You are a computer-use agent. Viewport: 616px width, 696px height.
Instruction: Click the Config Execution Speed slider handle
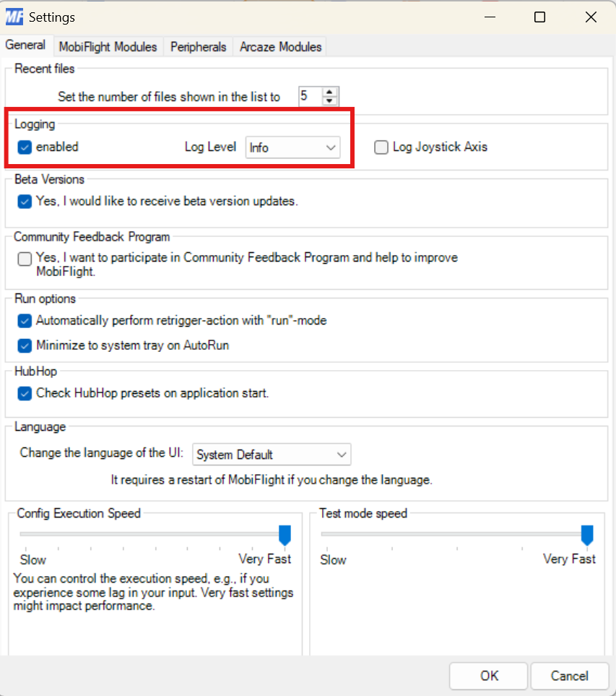(285, 535)
